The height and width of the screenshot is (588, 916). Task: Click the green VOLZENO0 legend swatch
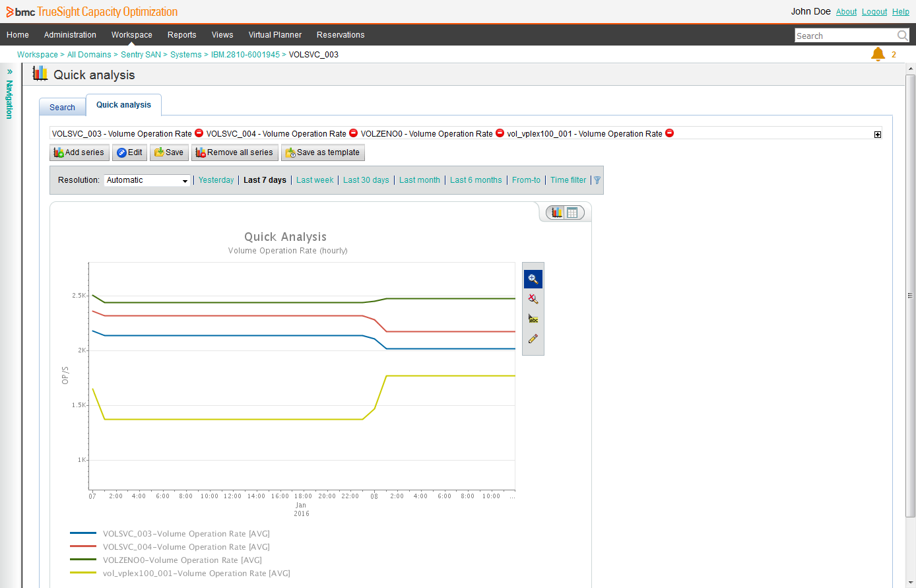(x=83, y=560)
